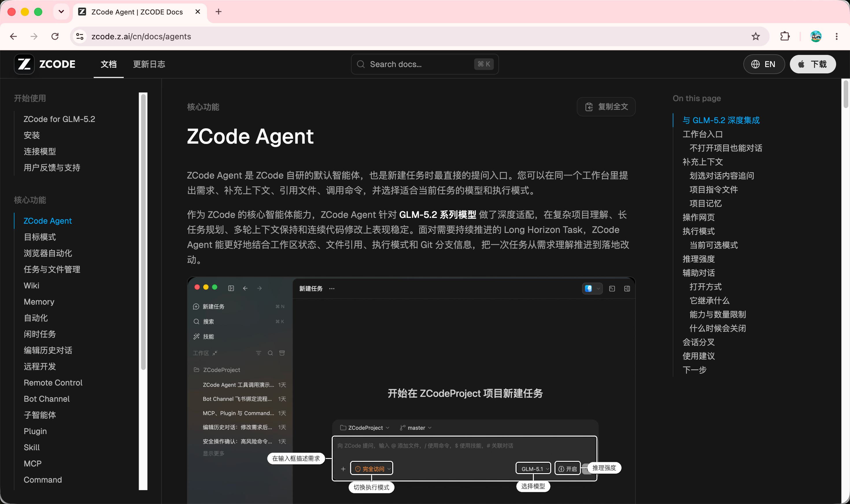Viewport: 850px width, 504px height.
Task: Open the Wiki sidebar item
Action: pyautogui.click(x=32, y=286)
